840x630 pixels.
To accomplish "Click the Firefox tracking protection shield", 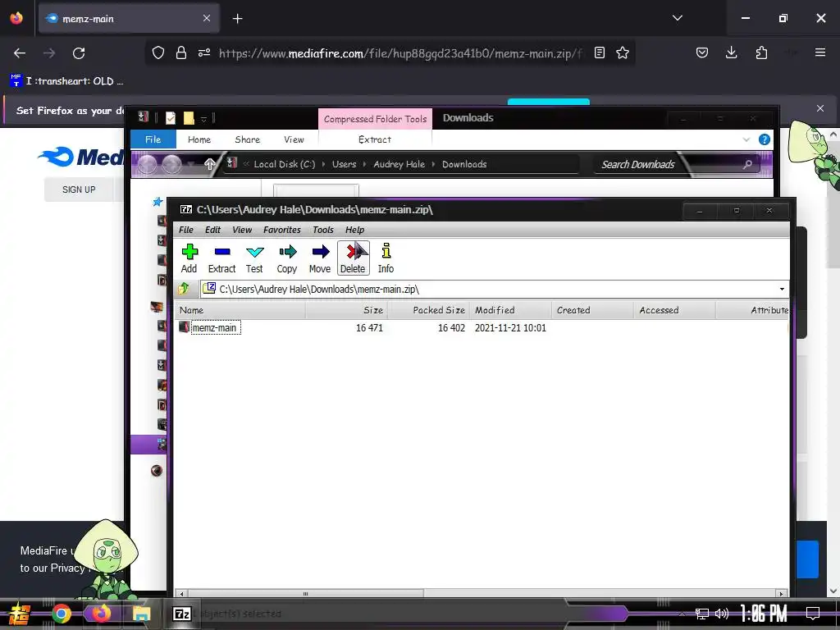I will pos(158,53).
